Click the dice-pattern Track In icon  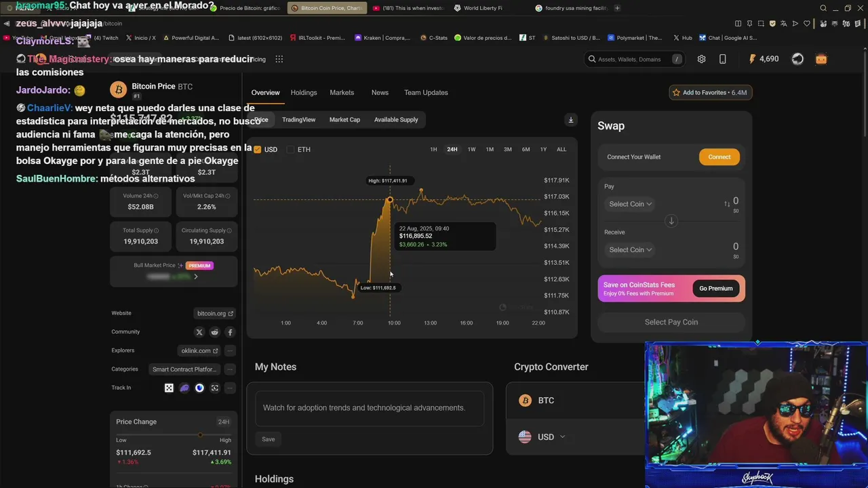(169, 388)
